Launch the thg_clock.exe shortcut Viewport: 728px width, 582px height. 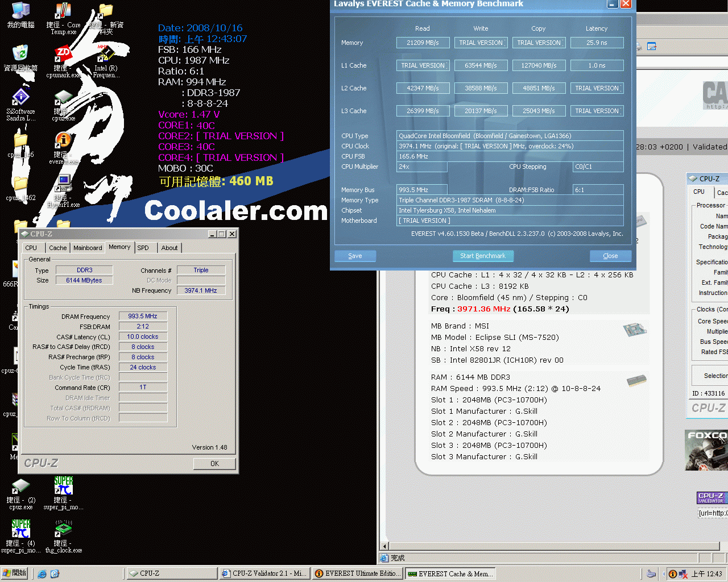pos(63,537)
